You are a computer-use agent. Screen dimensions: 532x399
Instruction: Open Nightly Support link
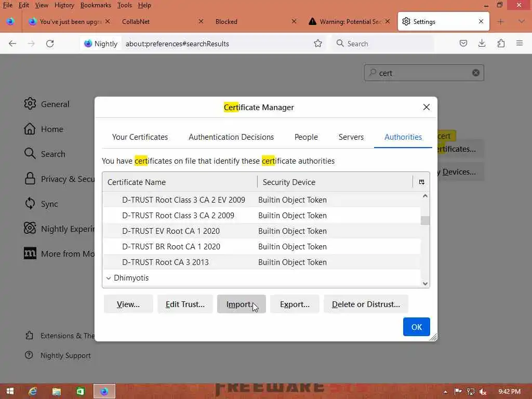[58, 355]
